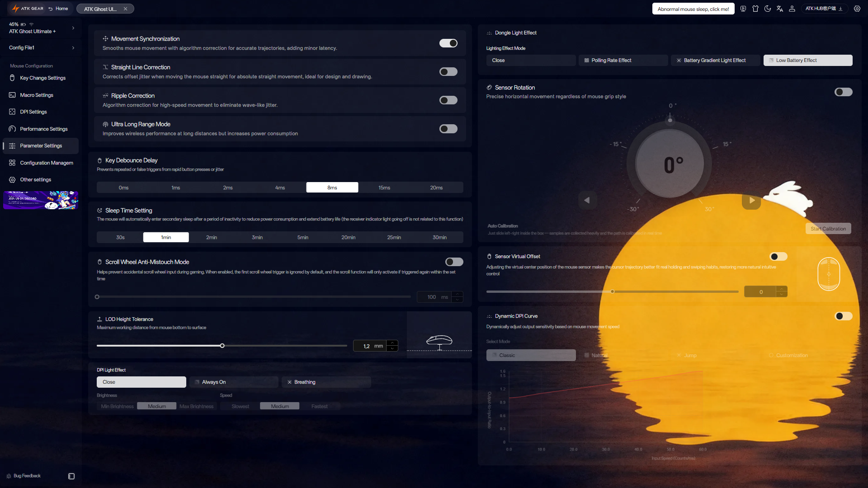The height and width of the screenshot is (488, 868).
Task: Open Configuration Management
Action: click(41, 163)
